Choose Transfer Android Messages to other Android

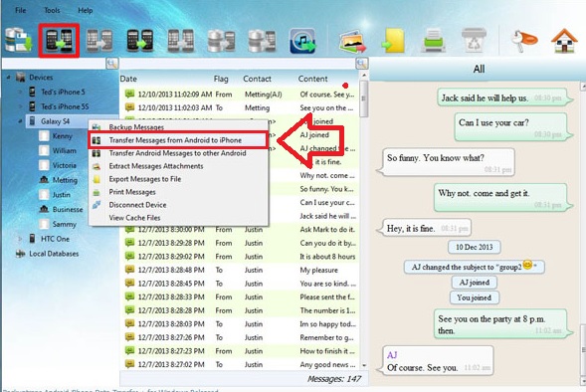tap(178, 153)
